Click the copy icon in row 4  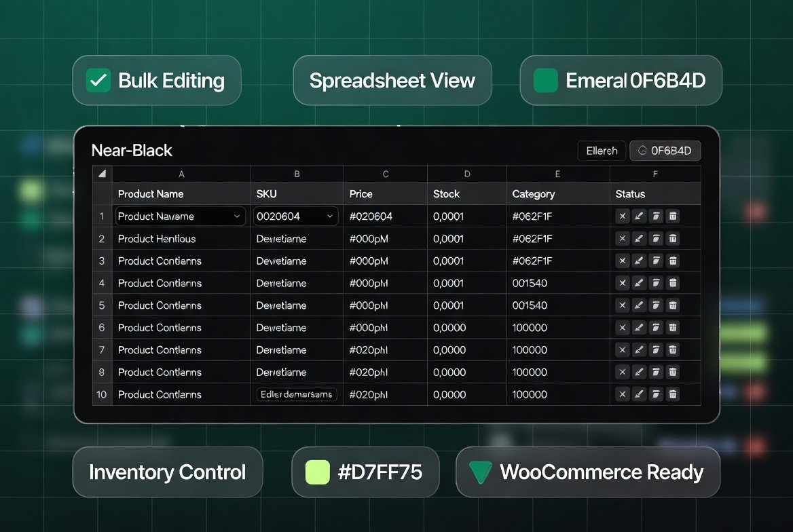656,283
